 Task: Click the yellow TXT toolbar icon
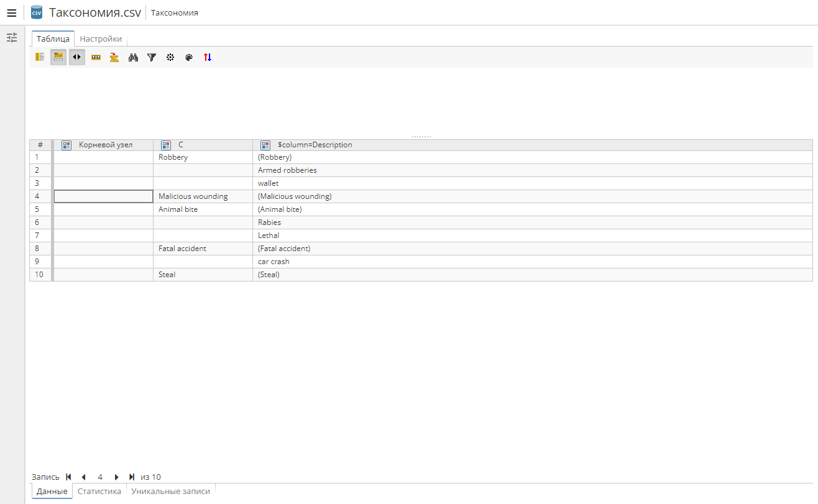pyautogui.click(x=96, y=57)
